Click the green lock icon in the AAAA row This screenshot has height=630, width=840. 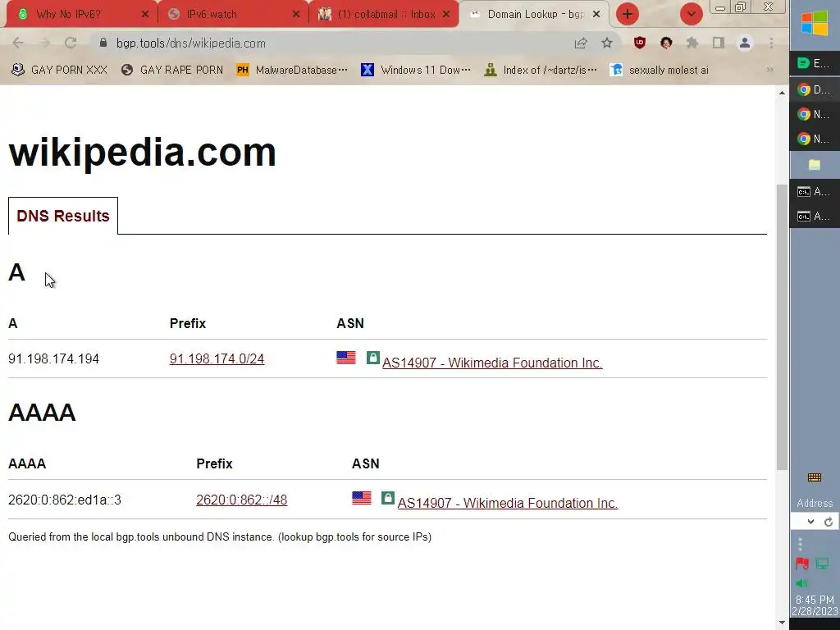pyautogui.click(x=388, y=498)
